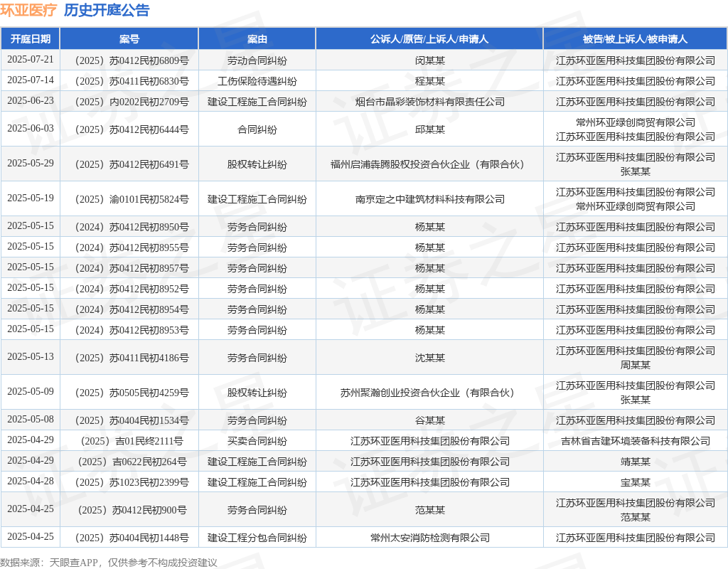Click plaintiff name 闵某某

[x=429, y=60]
